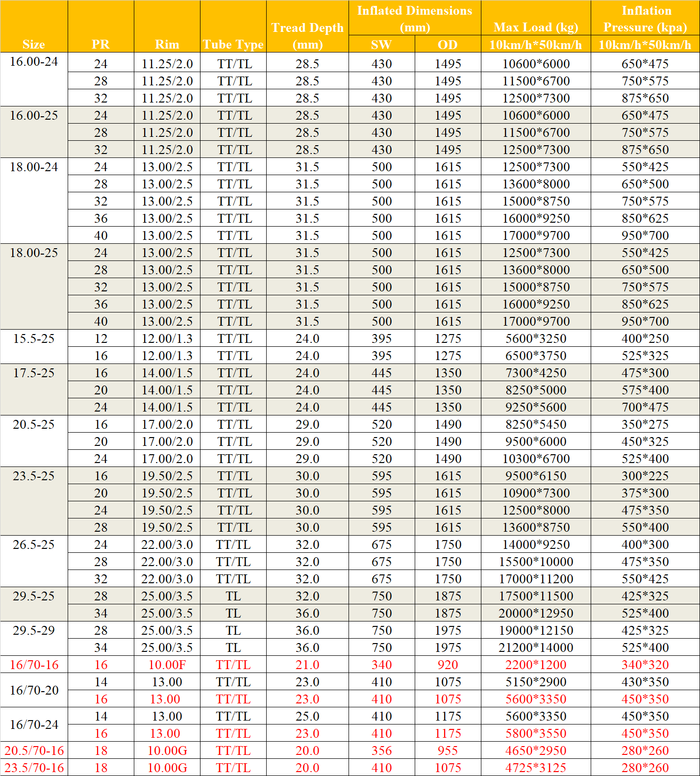Viewport: 700px width, 776px height.
Task: Click the Rim column header
Action: 167,44
